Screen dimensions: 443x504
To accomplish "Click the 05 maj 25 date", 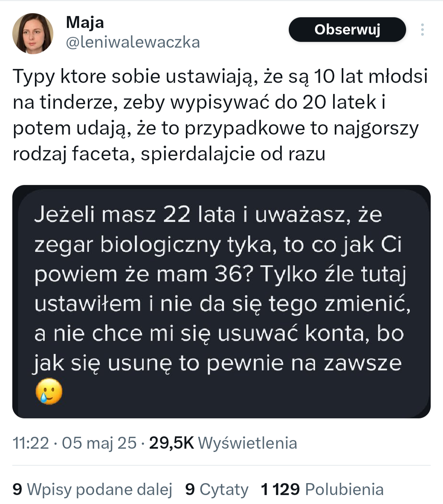I will (x=99, y=443).
